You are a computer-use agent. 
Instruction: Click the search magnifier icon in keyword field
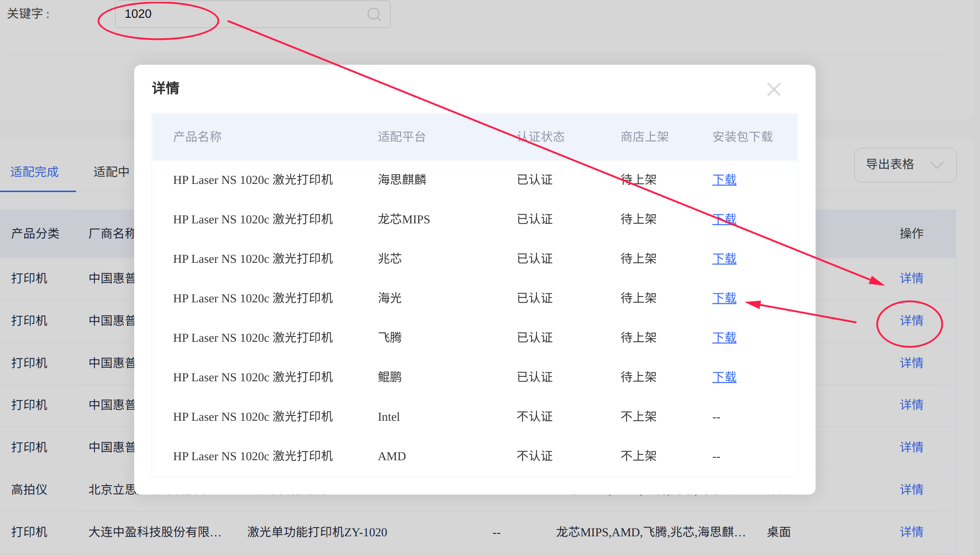(374, 14)
